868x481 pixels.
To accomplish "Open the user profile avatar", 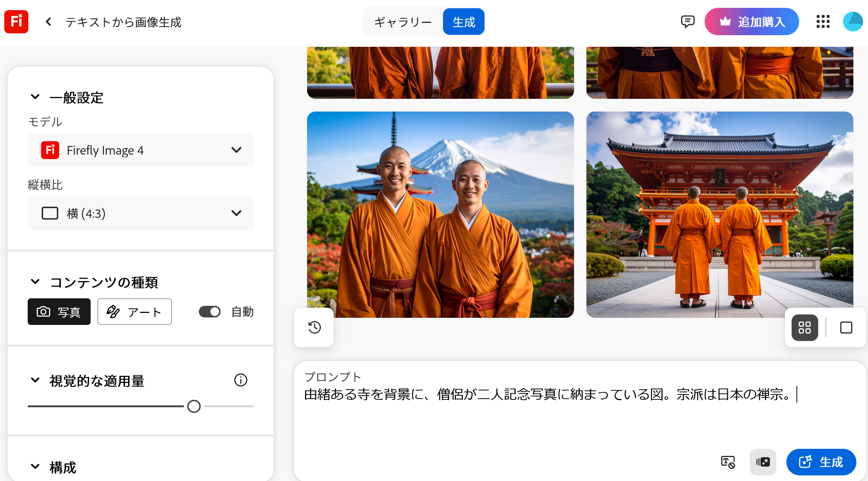I will 853,22.
